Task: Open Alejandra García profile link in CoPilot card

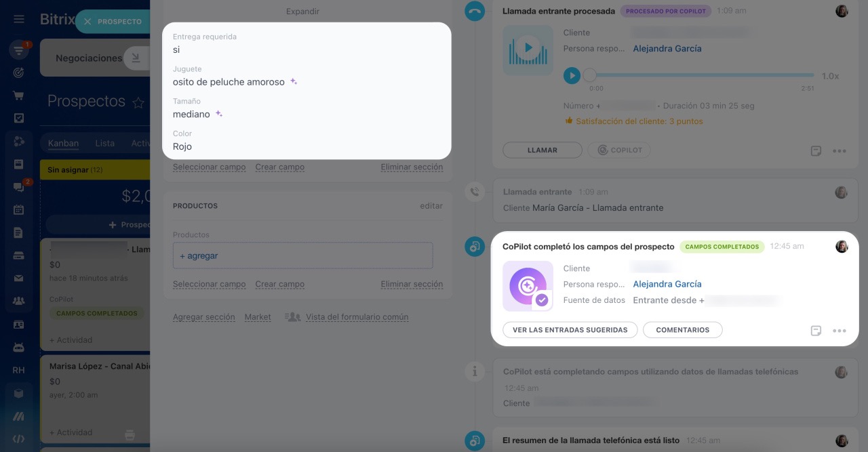Action: point(667,284)
